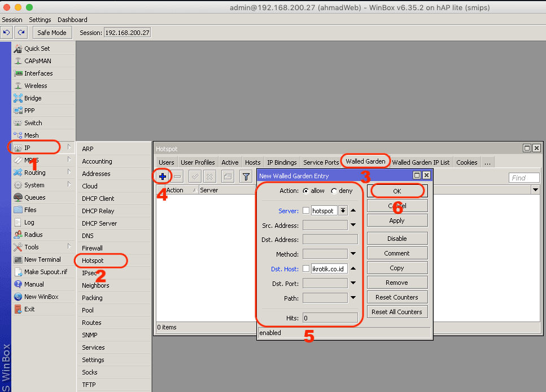Image resolution: width=546 pixels, height=392 pixels.
Task: Expand the Method field arrow
Action: (353, 254)
